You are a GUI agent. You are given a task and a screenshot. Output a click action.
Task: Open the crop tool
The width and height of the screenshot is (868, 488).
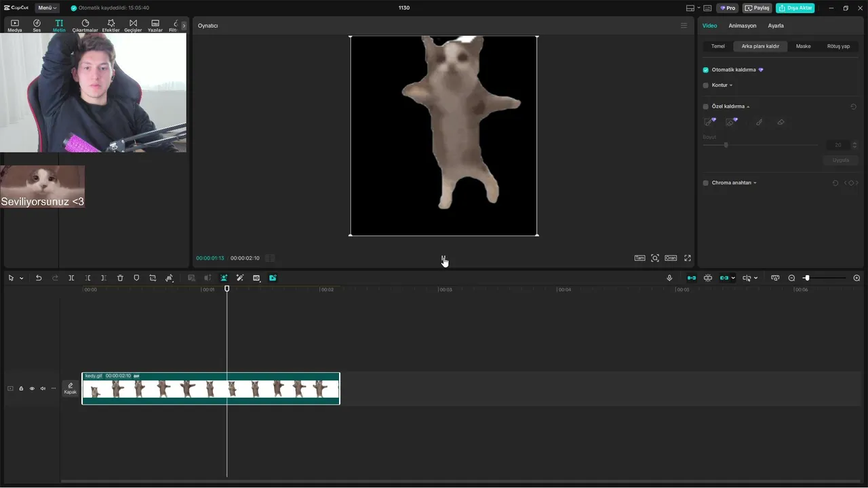point(153,278)
